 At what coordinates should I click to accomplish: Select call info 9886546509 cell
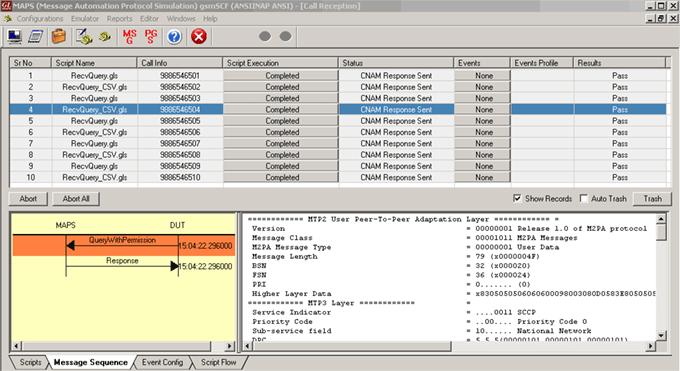tap(180, 166)
